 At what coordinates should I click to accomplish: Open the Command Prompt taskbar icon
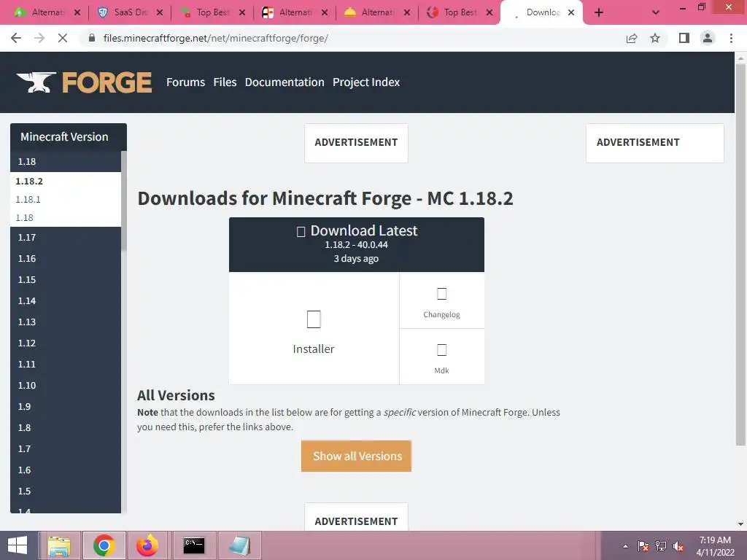[194, 545]
